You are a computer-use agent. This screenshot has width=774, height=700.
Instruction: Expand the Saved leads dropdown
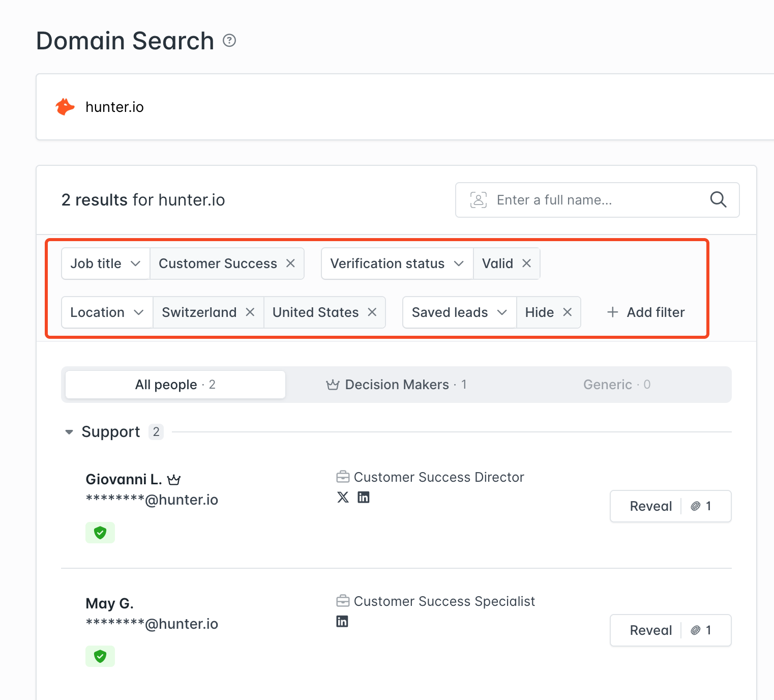tap(459, 312)
